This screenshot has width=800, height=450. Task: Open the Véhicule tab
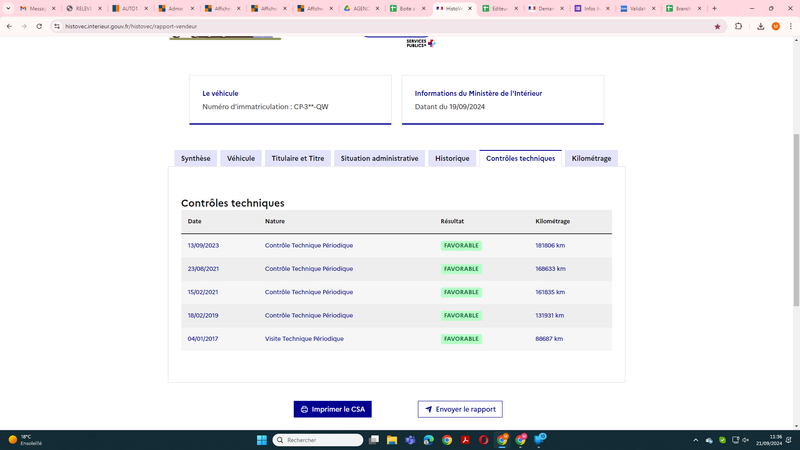pyautogui.click(x=241, y=158)
